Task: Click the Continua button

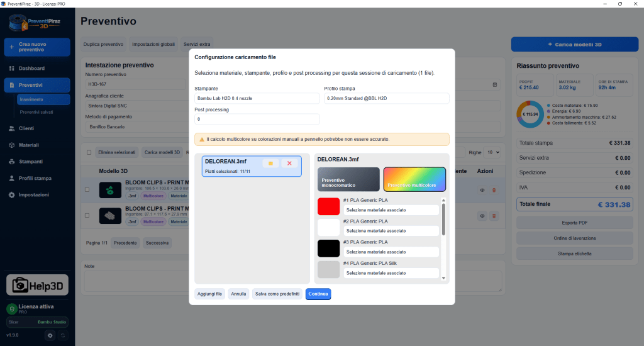Action: [318, 294]
